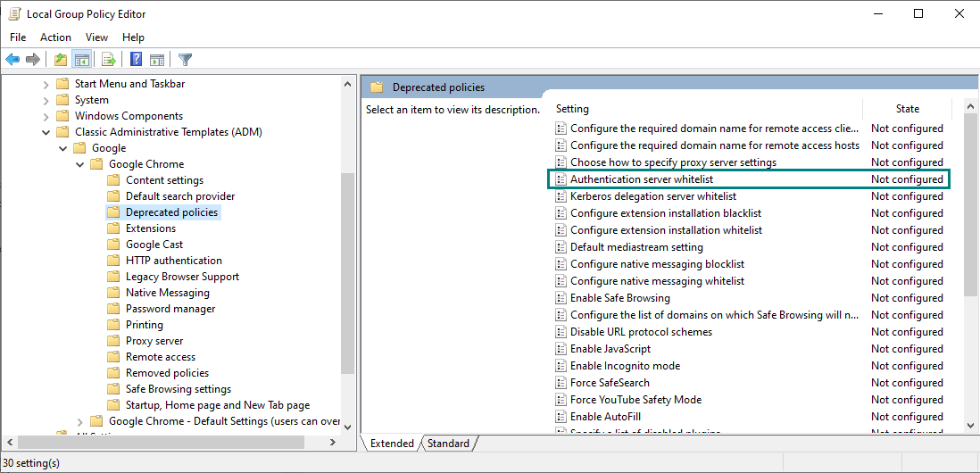Click the tree pane vertical scrollbar up arrow
The image size is (980, 473).
pyautogui.click(x=347, y=83)
